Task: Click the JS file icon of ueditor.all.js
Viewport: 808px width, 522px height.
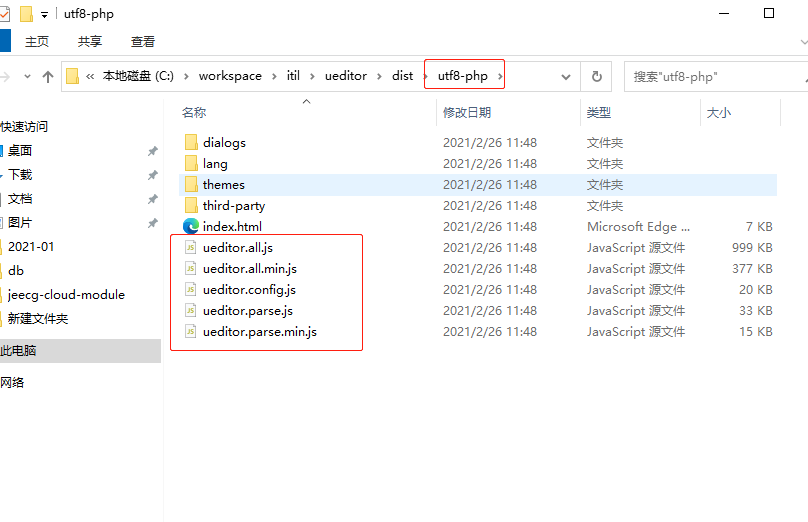Action: tap(191, 247)
